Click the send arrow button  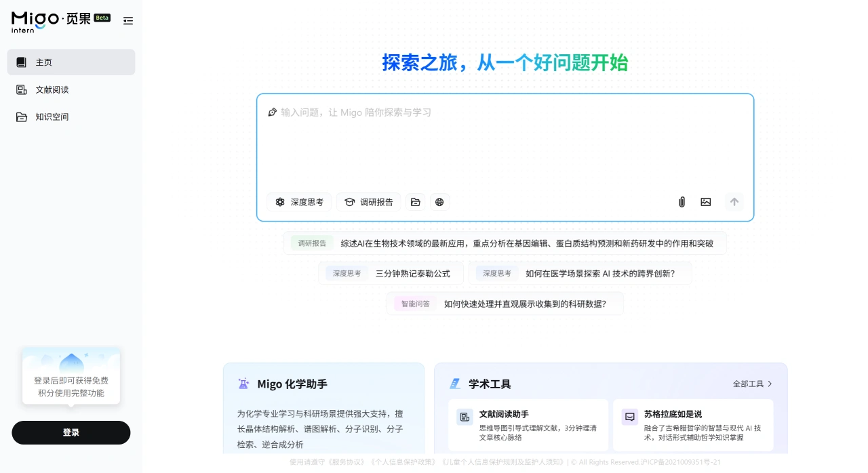pyautogui.click(x=734, y=202)
